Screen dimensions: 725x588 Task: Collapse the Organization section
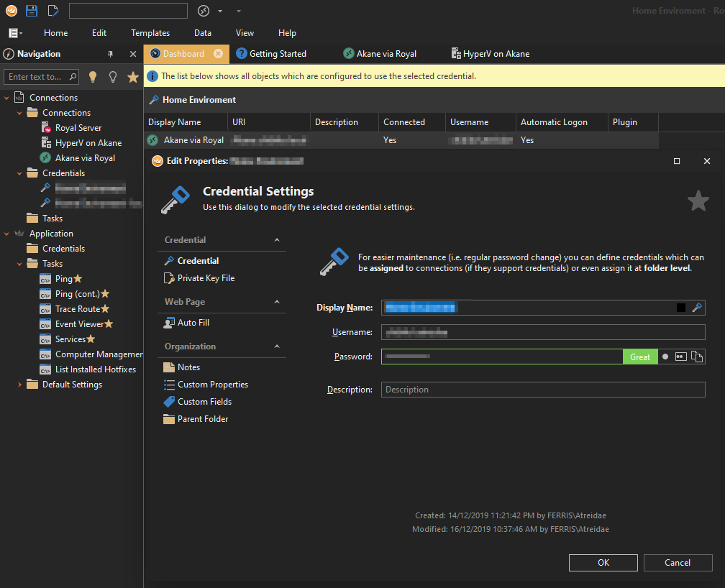[x=277, y=346]
